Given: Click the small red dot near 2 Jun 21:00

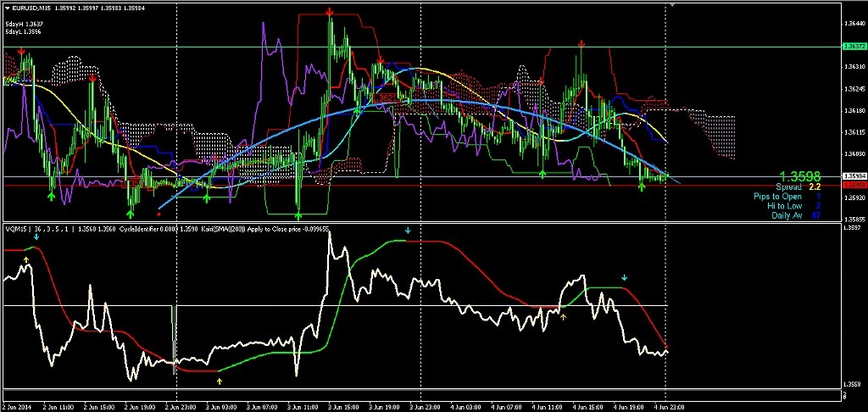Looking at the screenshot, I should pos(159,214).
